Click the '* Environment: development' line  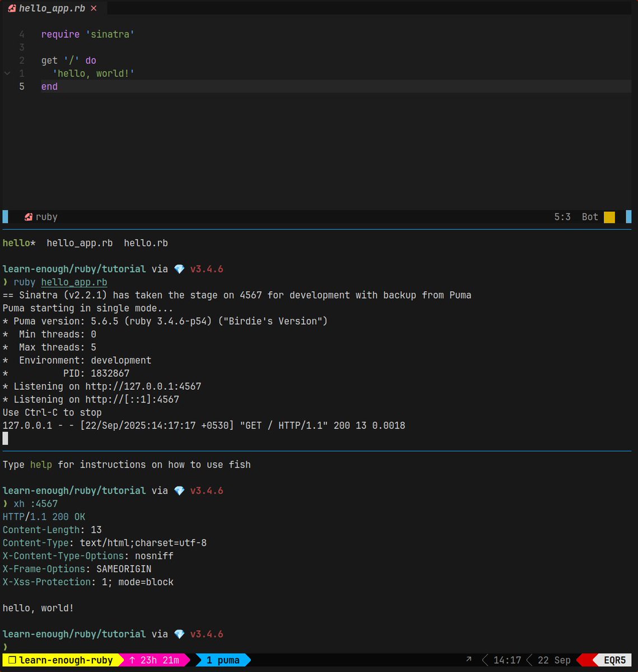point(77,360)
